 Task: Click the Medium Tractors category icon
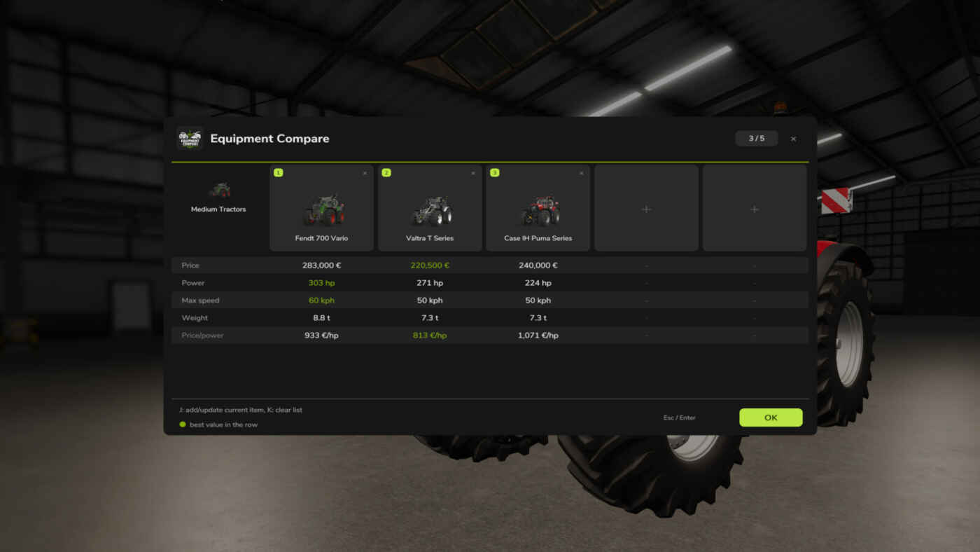click(219, 190)
